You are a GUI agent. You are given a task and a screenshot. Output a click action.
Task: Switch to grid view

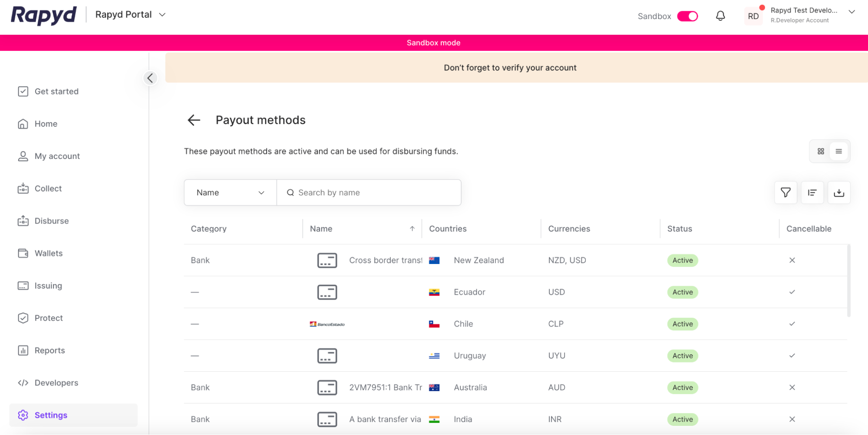pos(821,151)
